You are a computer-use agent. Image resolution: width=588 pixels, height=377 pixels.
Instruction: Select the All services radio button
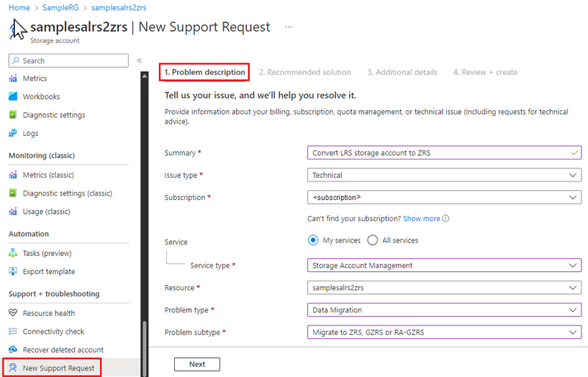[373, 240]
